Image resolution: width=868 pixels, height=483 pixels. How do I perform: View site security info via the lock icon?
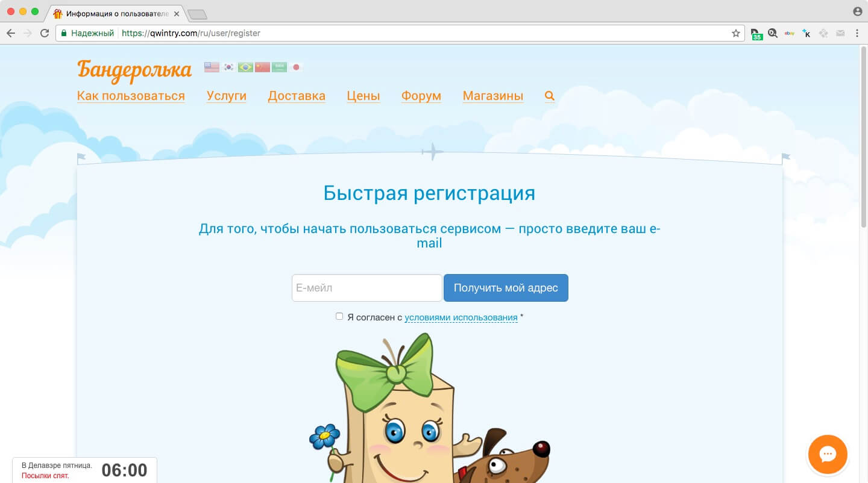click(x=63, y=34)
